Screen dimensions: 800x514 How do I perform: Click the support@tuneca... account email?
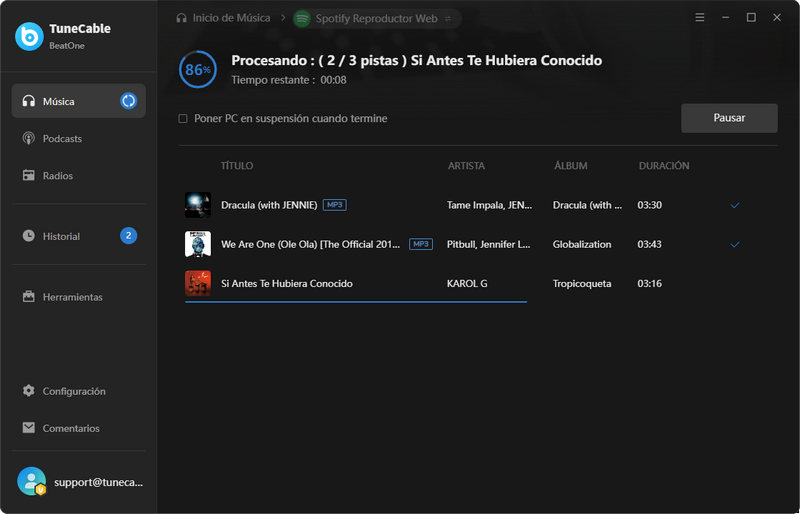pyautogui.click(x=98, y=482)
